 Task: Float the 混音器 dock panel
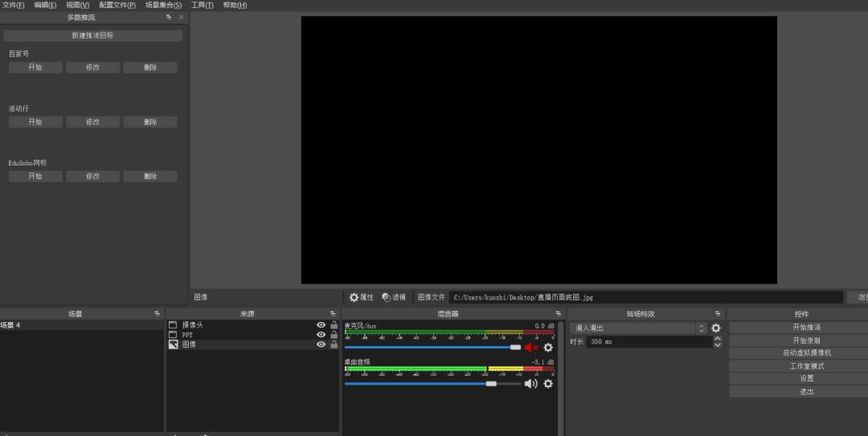coord(558,314)
